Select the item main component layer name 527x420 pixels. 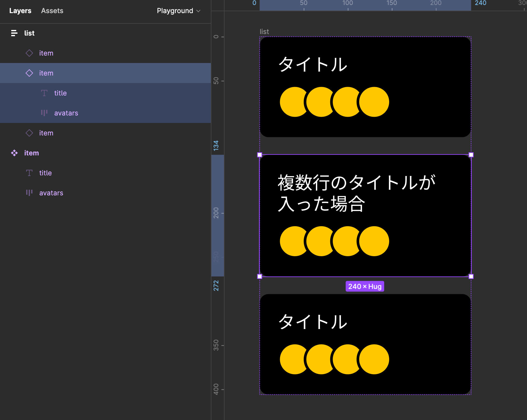click(31, 153)
